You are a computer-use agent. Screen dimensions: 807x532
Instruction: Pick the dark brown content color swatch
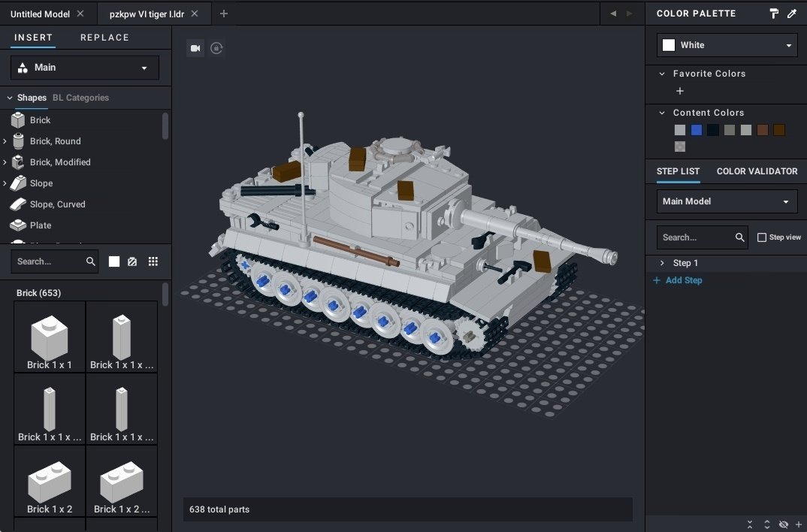coord(778,130)
